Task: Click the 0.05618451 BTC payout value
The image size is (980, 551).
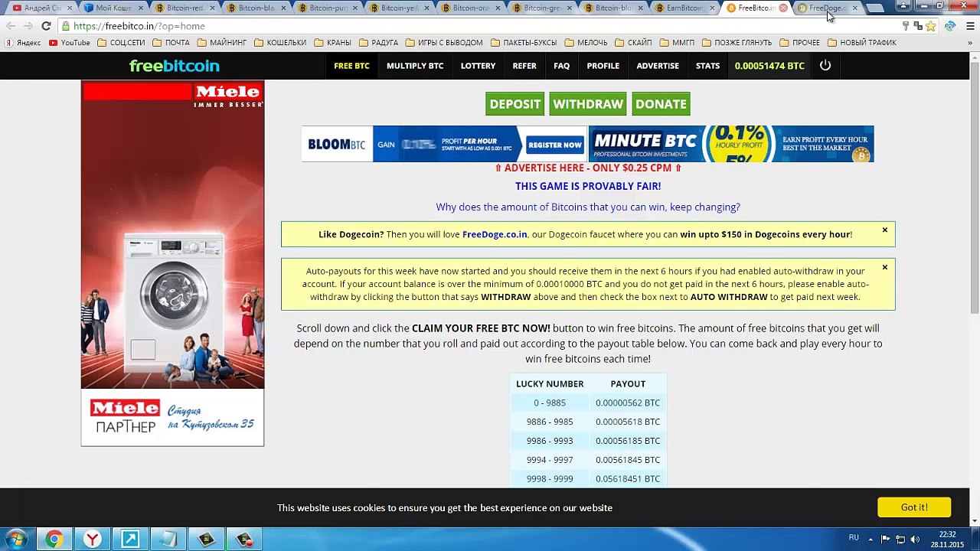Action: tap(628, 479)
